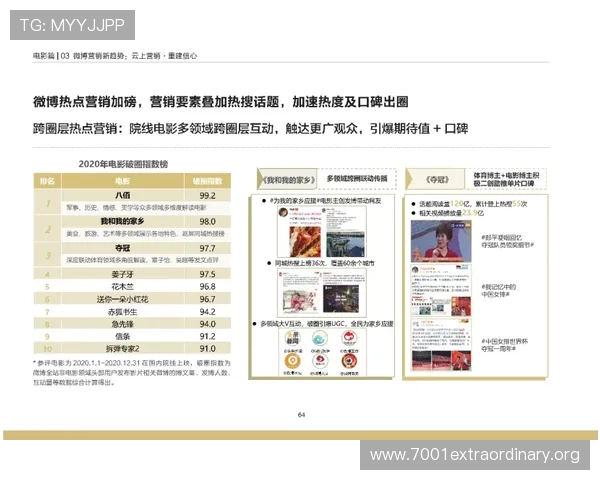The image size is (600, 480).
Task: Click the #中国女排世界杯夺冠一周年# hashtag
Action: pyautogui.click(x=504, y=345)
